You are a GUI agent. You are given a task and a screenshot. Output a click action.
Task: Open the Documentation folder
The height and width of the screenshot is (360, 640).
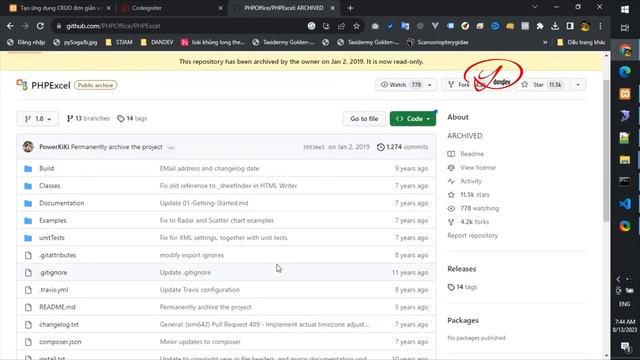[x=62, y=203]
